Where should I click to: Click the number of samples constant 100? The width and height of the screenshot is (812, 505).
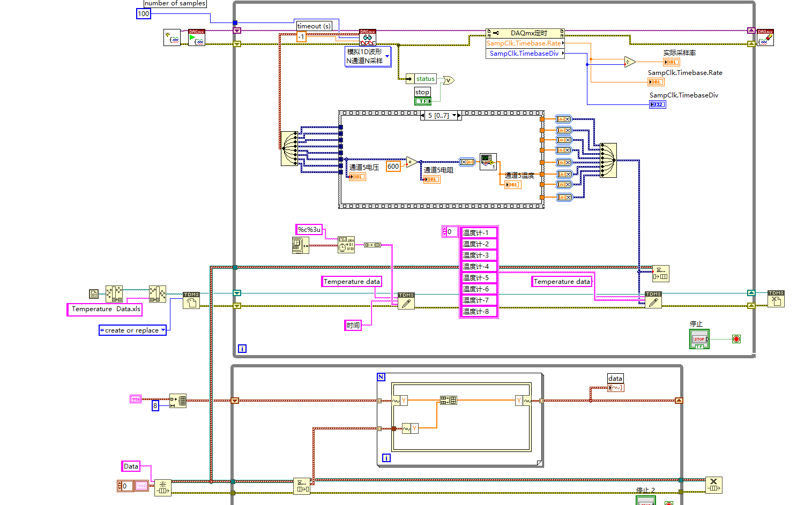point(144,14)
